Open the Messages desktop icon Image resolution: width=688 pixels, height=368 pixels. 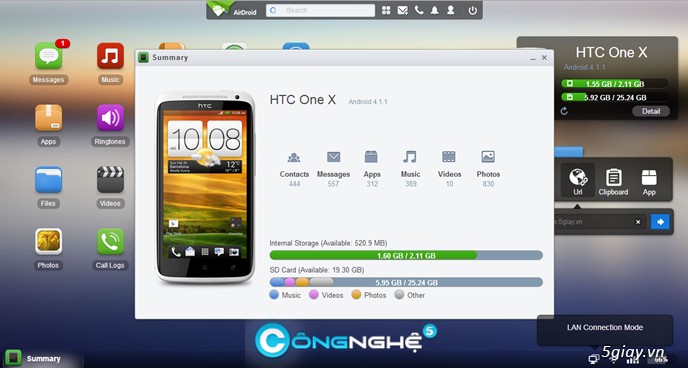(x=48, y=56)
